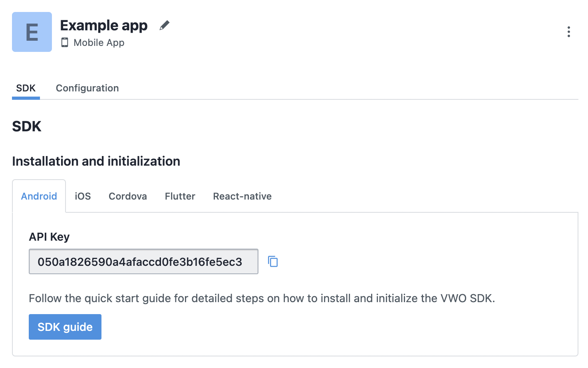
Task: Switch to the iOS platform tab
Action: click(83, 196)
